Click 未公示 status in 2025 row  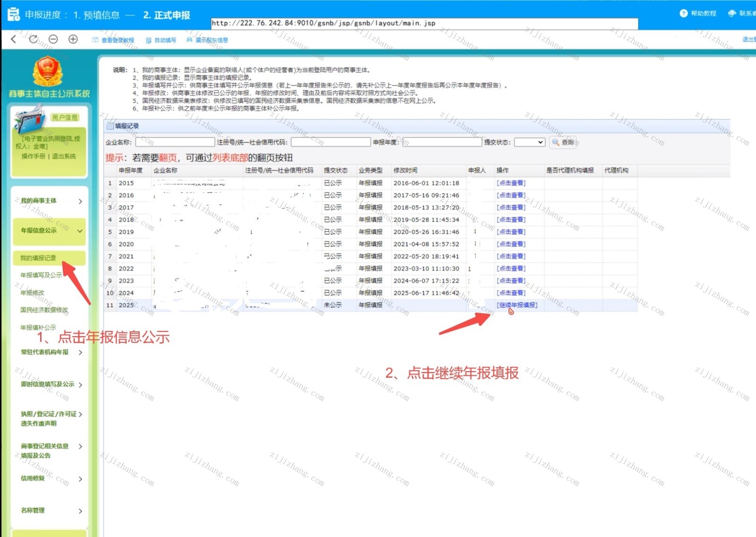[x=333, y=305]
